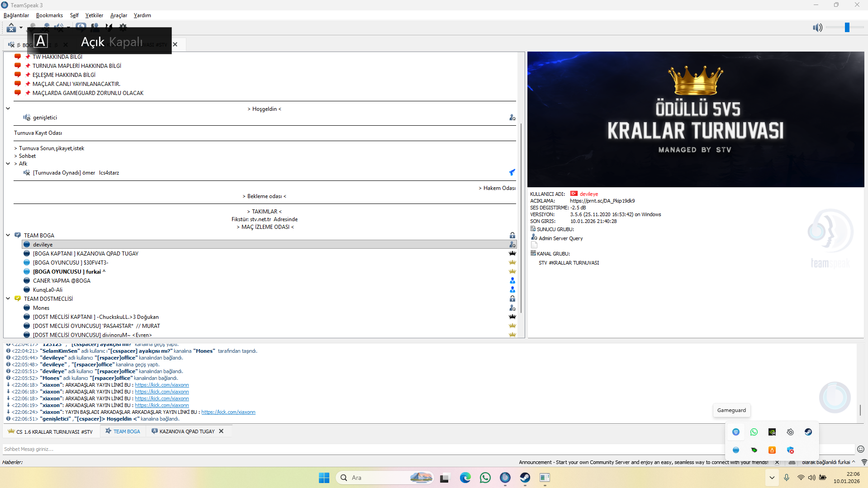Click the chat log scrollbar
The height and width of the screenshot is (488, 868).
click(860, 410)
